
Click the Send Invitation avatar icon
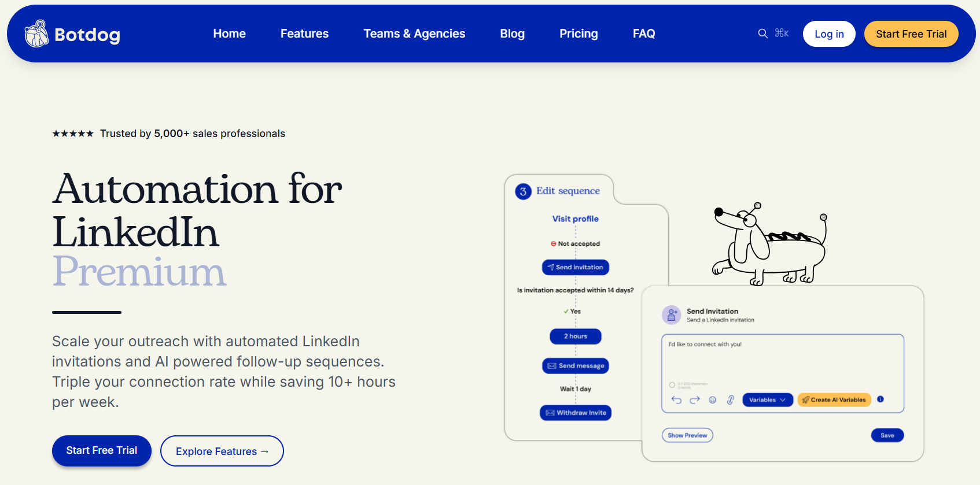click(672, 315)
